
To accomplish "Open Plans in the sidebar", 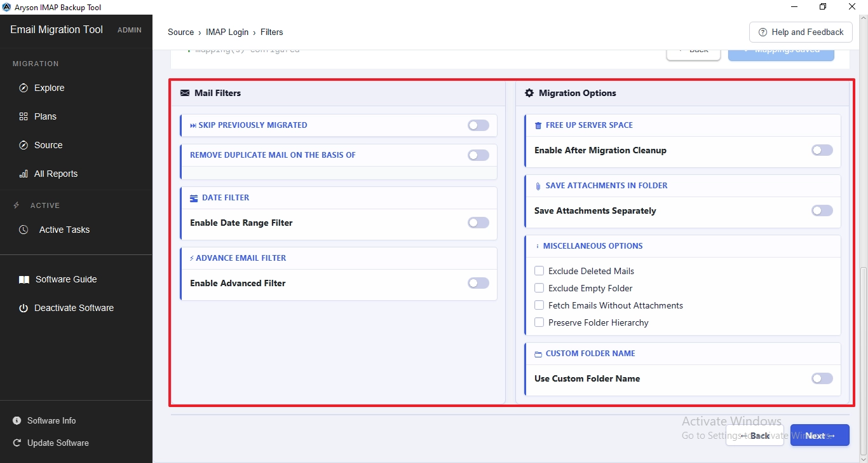I will click(x=45, y=116).
